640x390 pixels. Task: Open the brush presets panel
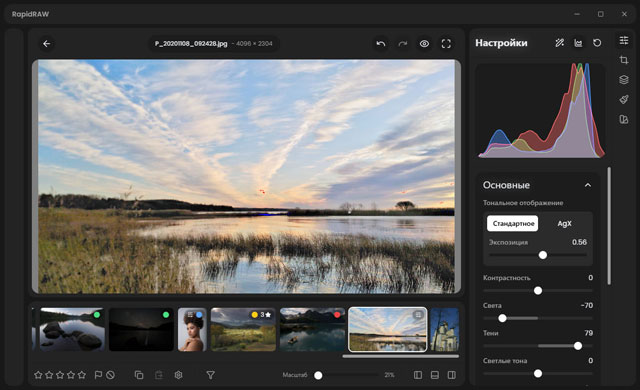coord(624,99)
